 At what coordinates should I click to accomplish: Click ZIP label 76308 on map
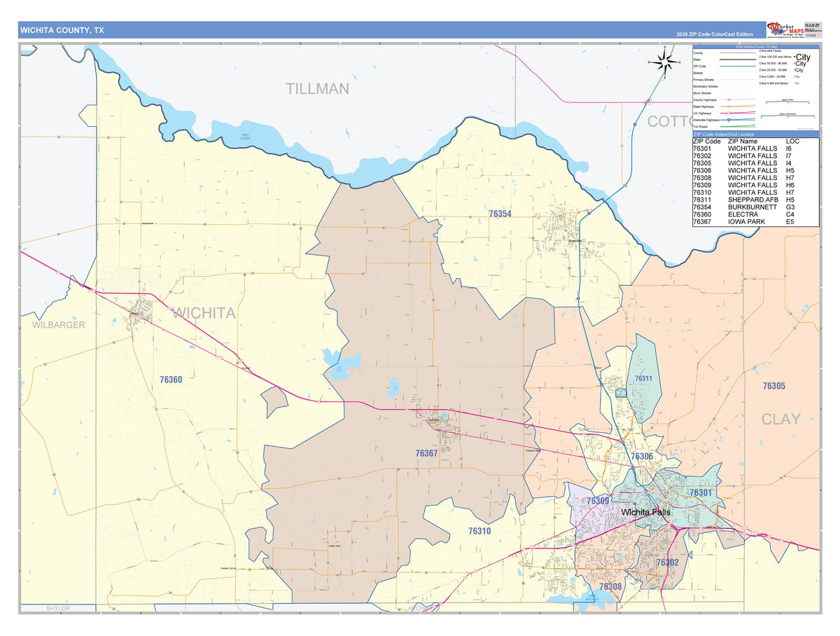610,586
